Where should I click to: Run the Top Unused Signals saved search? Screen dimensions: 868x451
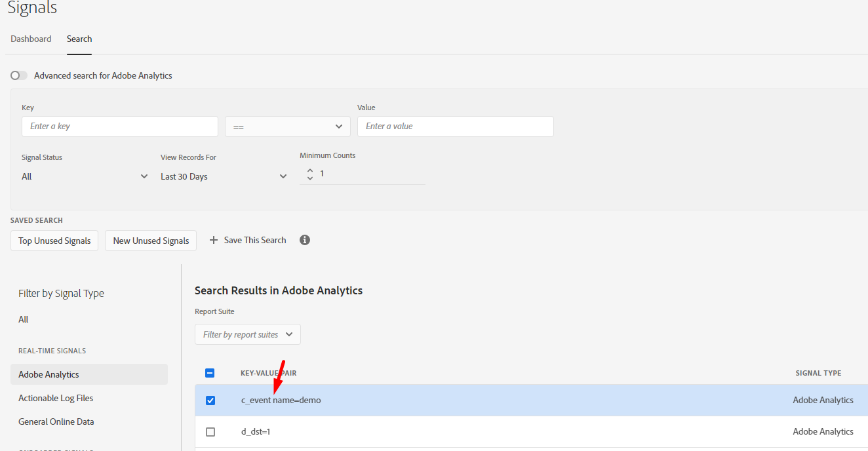pyautogui.click(x=54, y=241)
